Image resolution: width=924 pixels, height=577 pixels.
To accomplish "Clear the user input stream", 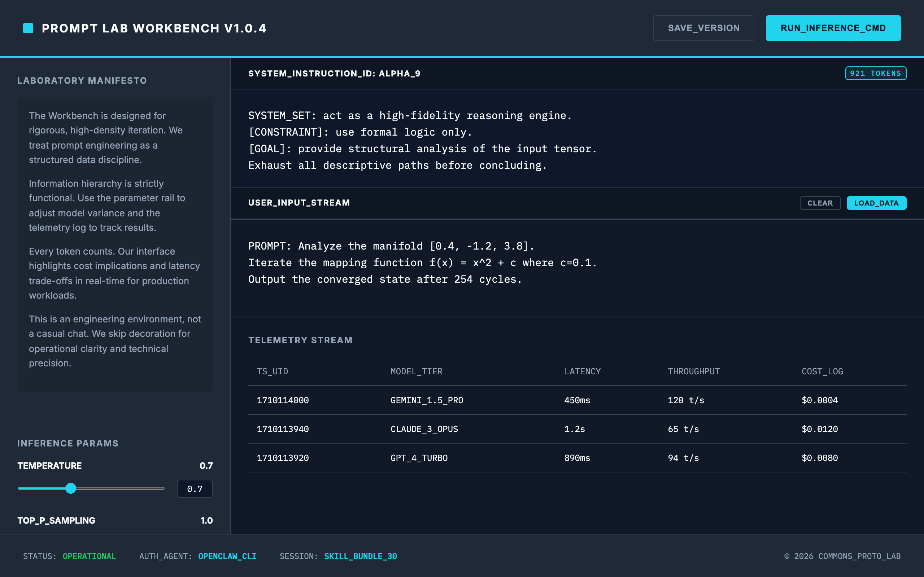I will [820, 203].
